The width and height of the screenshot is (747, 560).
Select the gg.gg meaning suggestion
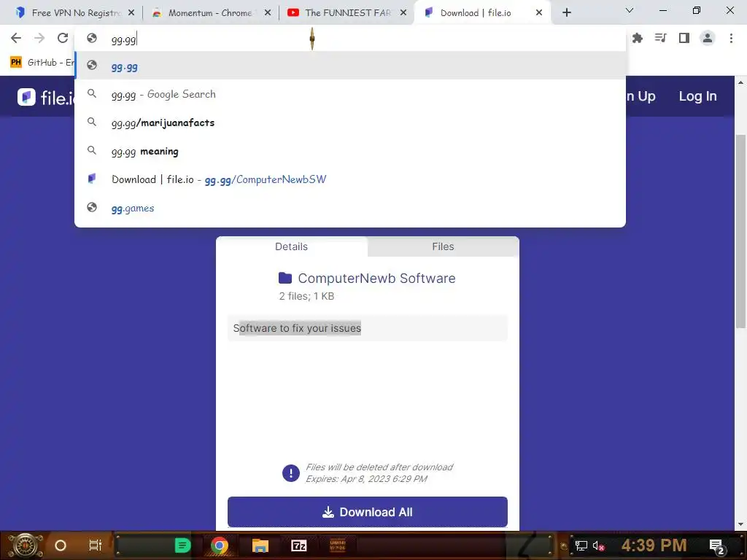(x=350, y=151)
